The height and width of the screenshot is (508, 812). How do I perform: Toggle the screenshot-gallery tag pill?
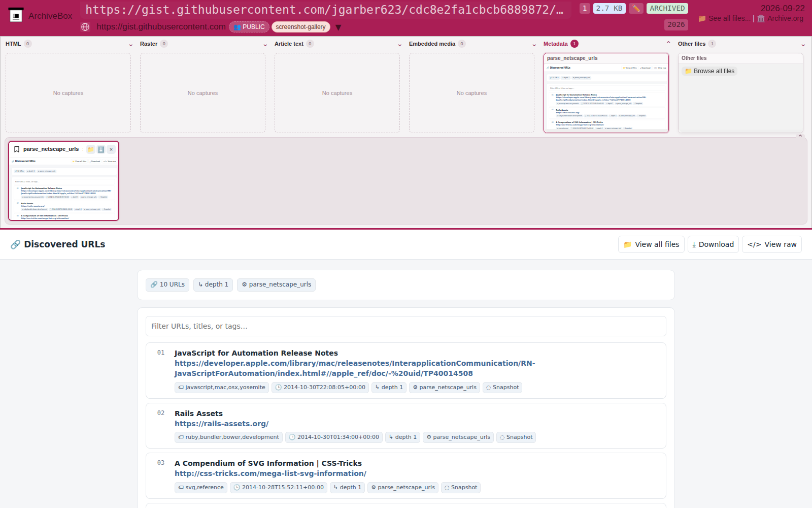point(300,27)
